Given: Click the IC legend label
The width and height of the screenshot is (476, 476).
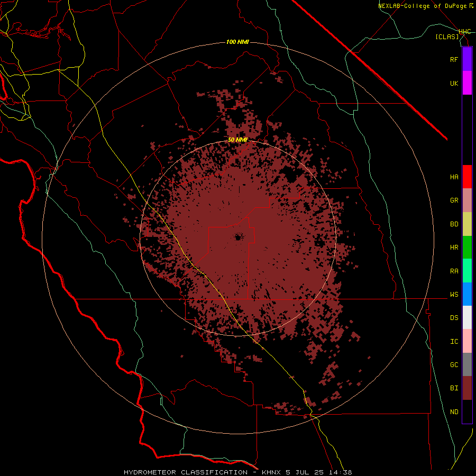Looking at the screenshot, I should coord(454,342).
